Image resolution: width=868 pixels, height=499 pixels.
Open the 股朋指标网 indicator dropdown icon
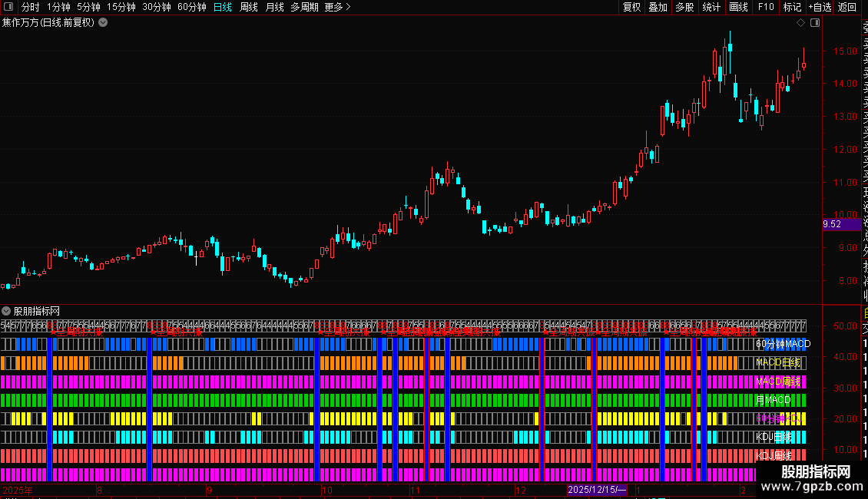[6, 311]
